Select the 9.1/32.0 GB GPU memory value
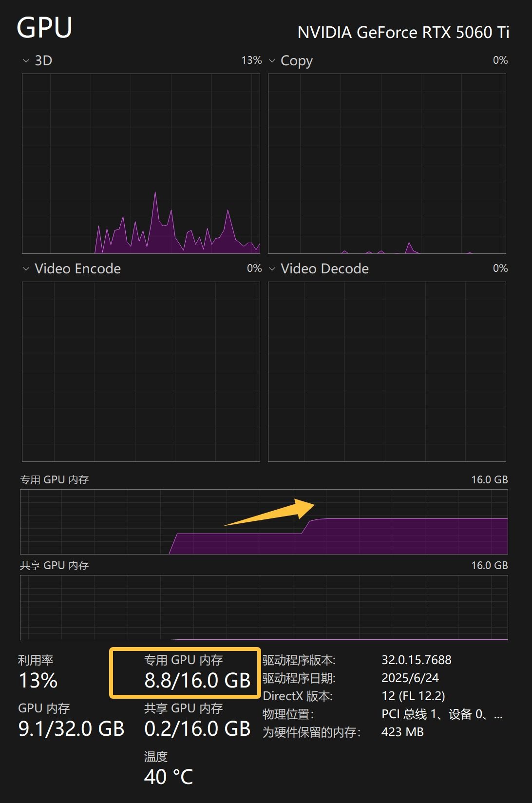 click(71, 729)
